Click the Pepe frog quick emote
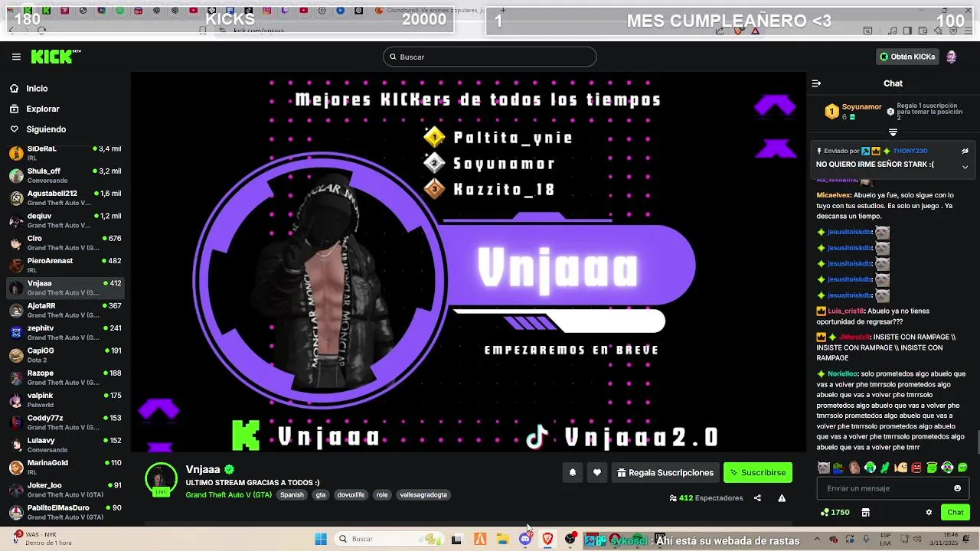The height and width of the screenshot is (551, 980). click(x=838, y=468)
